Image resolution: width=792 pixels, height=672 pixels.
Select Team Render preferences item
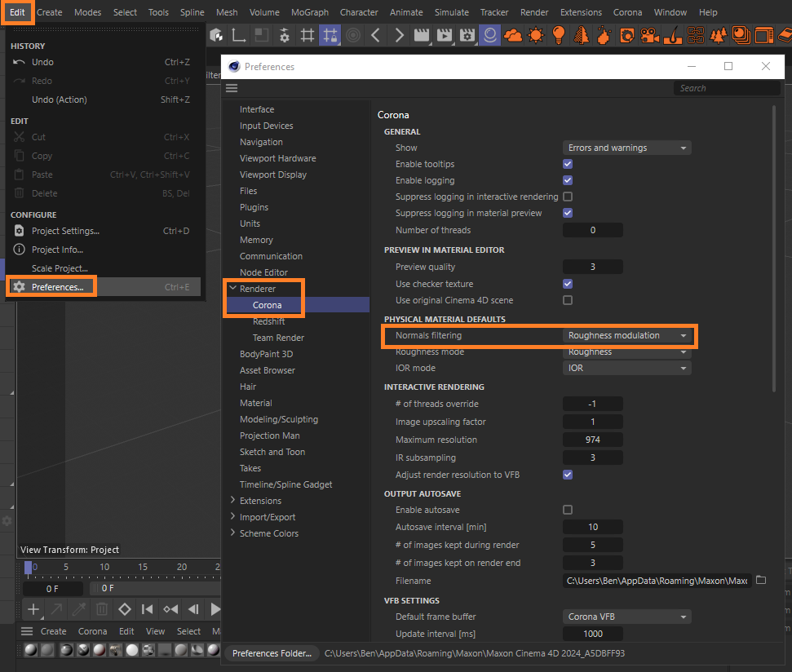(x=278, y=338)
